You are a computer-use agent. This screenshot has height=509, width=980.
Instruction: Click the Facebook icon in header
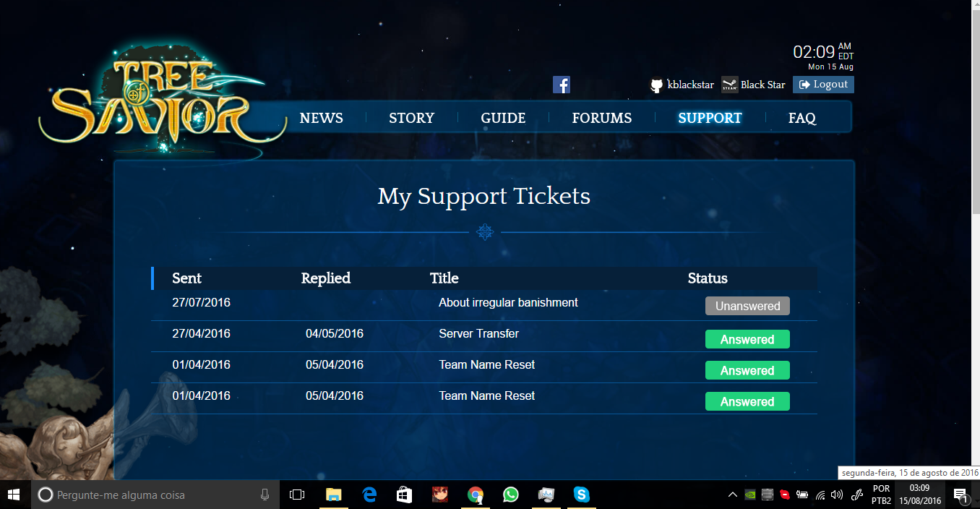tap(562, 85)
